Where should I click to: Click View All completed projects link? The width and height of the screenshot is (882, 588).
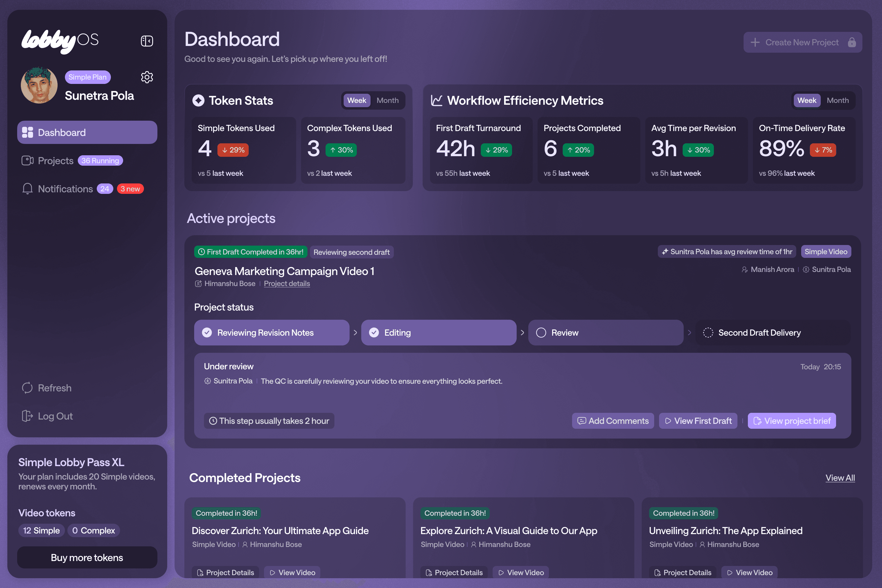(840, 478)
